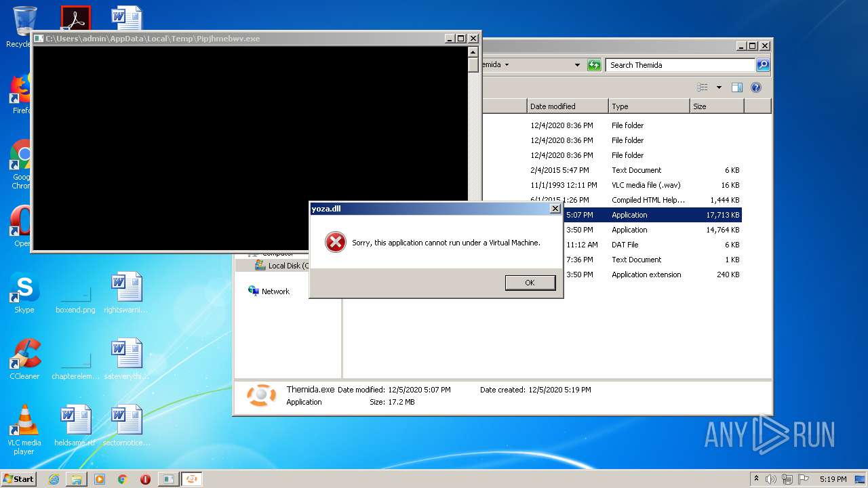Select the heldsame.rtf desktop document

point(75,426)
